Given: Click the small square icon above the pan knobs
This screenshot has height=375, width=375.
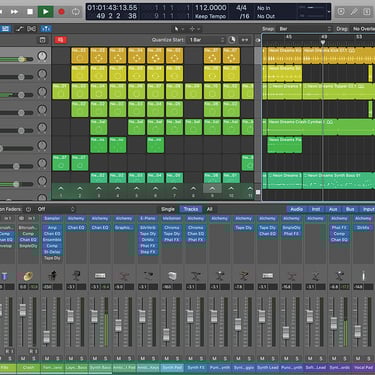Looking at the screenshot, I should coord(42,40).
